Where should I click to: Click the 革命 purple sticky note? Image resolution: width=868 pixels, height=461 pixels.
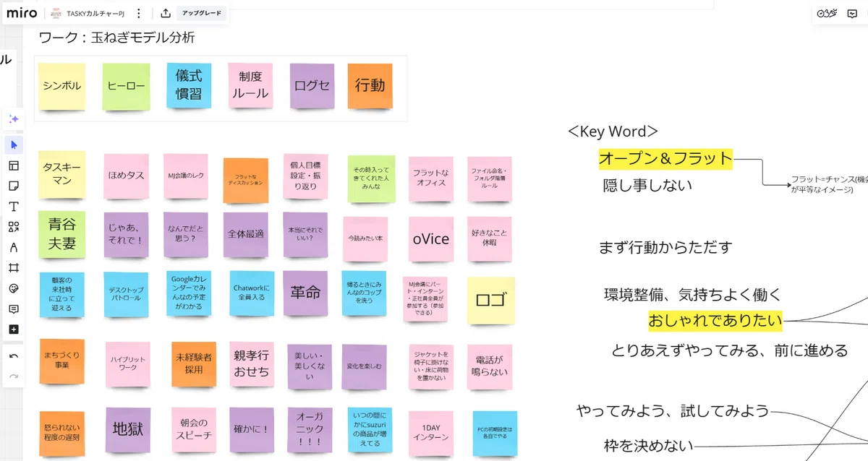coord(305,293)
